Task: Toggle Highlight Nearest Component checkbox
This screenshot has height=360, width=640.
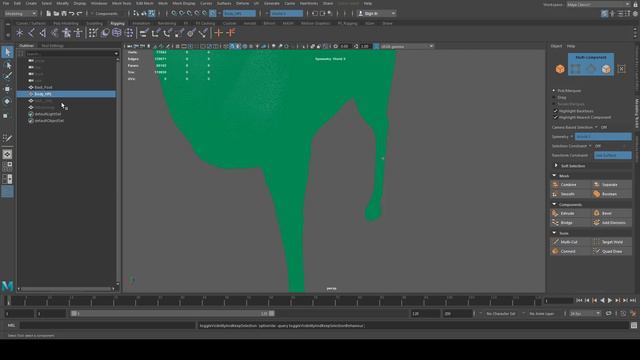Action: point(556,117)
